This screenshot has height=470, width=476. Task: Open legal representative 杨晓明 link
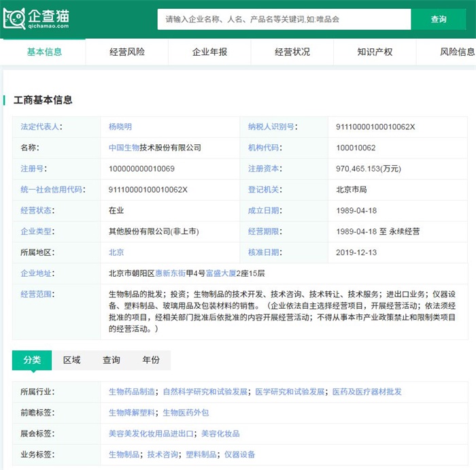(120, 127)
